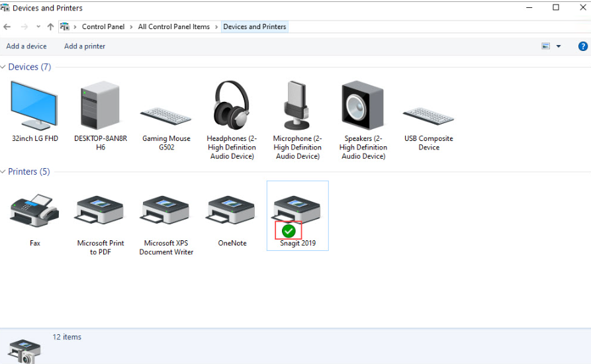Select Microsoft Print to PDF printer
This screenshot has width=591, height=364.
[x=101, y=211]
